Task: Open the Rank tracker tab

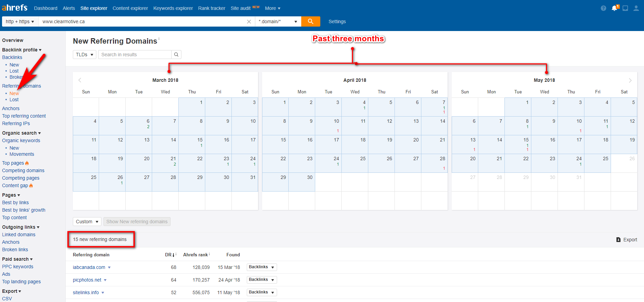Action: 212,8
